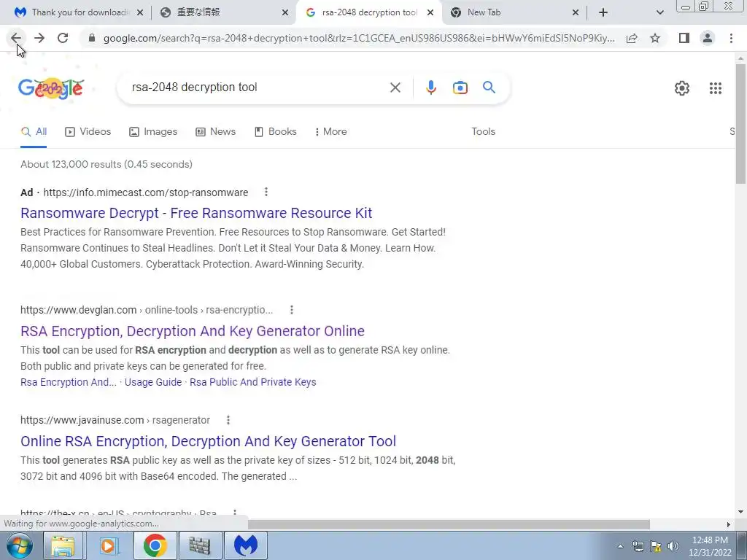Viewport: 747px width, 560px height.
Task: Start voice search with the microphone
Action: pyautogui.click(x=430, y=87)
